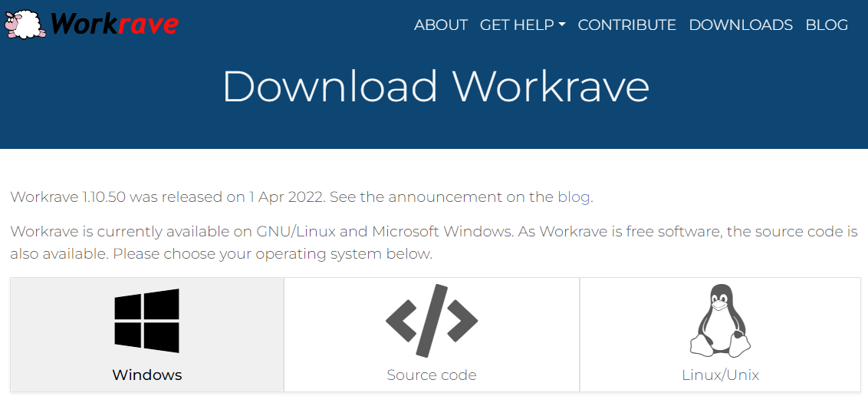Follow the blog link in the release announcement
Viewport: 868px width, 403px height.
point(574,197)
